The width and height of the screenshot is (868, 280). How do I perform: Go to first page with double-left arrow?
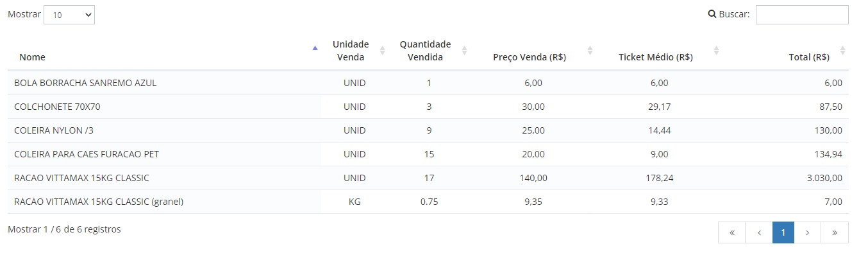click(731, 232)
